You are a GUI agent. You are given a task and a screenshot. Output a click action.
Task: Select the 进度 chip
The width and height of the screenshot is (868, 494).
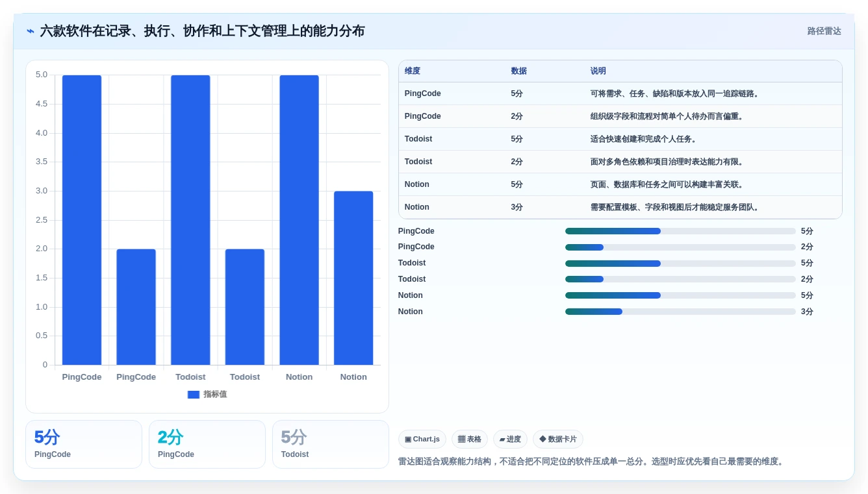pos(510,439)
